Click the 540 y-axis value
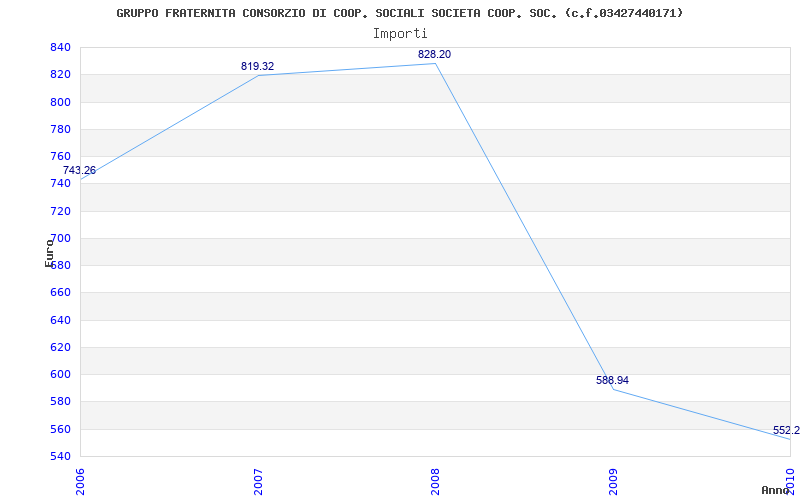 [60, 456]
